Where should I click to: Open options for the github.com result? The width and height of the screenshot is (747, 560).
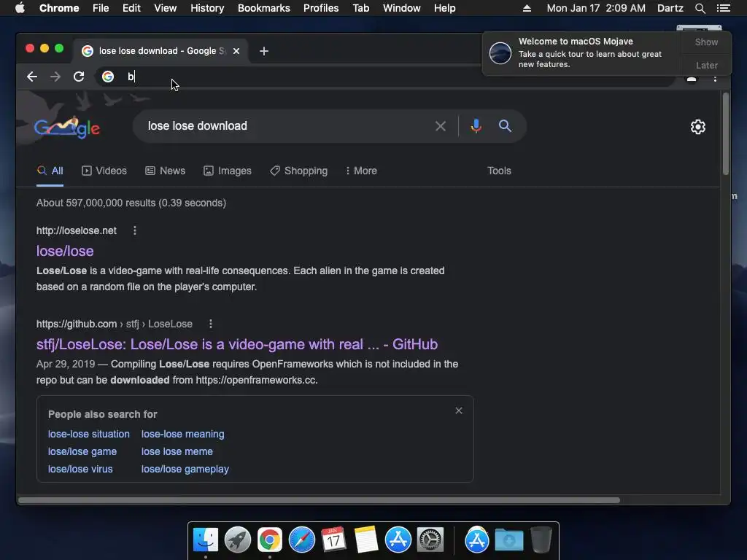211,324
